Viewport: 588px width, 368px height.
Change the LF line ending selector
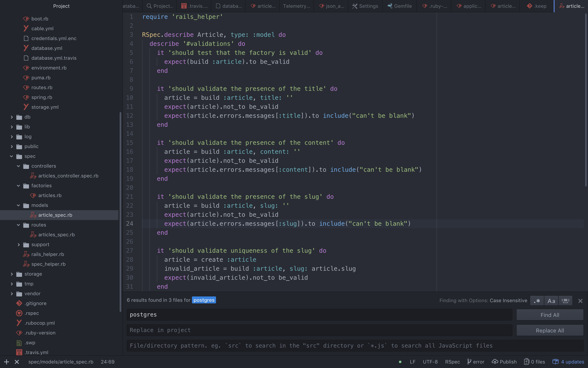413,362
